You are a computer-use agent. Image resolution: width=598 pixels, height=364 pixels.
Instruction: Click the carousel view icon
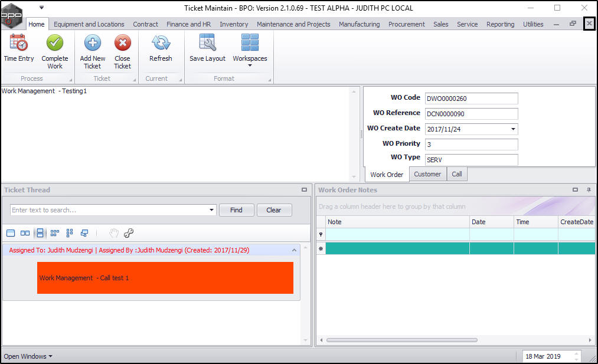point(84,233)
